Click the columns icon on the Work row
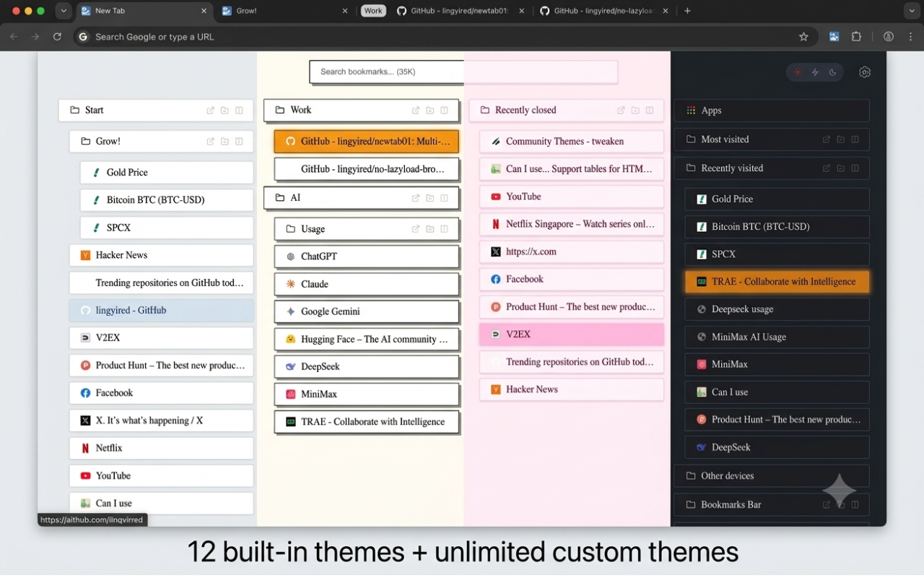Image resolution: width=924 pixels, height=578 pixels. point(444,111)
